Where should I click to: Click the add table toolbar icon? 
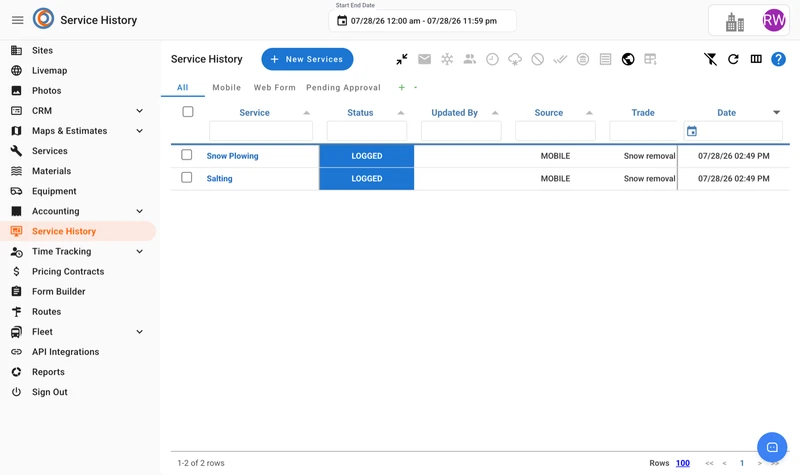[651, 59]
